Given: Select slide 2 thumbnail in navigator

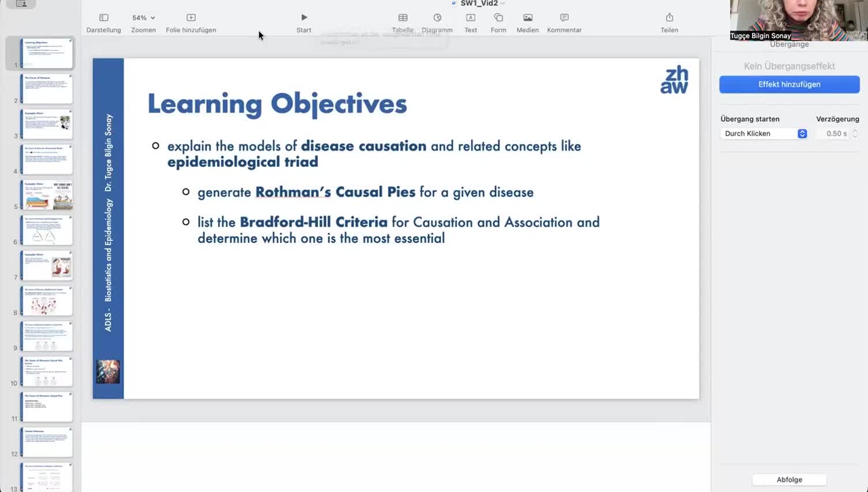Looking at the screenshot, I should tap(47, 89).
